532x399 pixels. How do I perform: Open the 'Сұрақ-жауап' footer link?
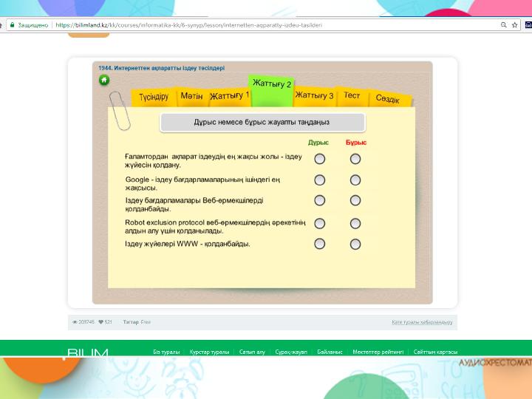(291, 352)
